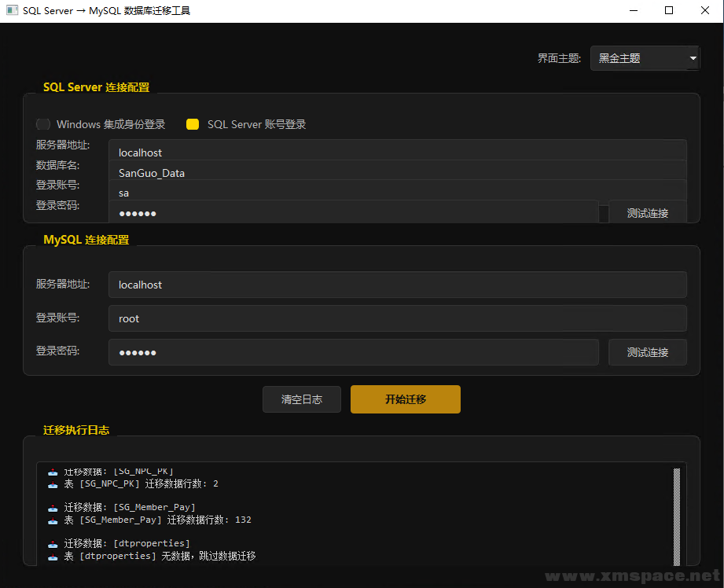Click the 迁移执行日志 group title

(76, 430)
